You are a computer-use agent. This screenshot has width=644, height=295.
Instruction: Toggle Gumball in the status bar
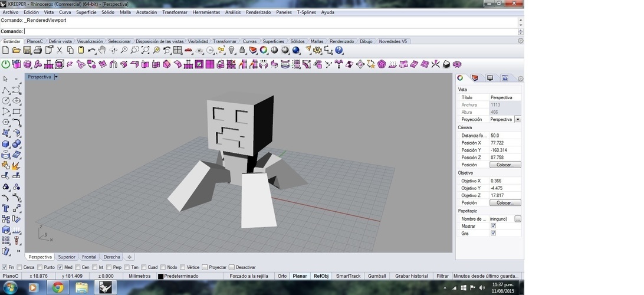tap(377, 276)
